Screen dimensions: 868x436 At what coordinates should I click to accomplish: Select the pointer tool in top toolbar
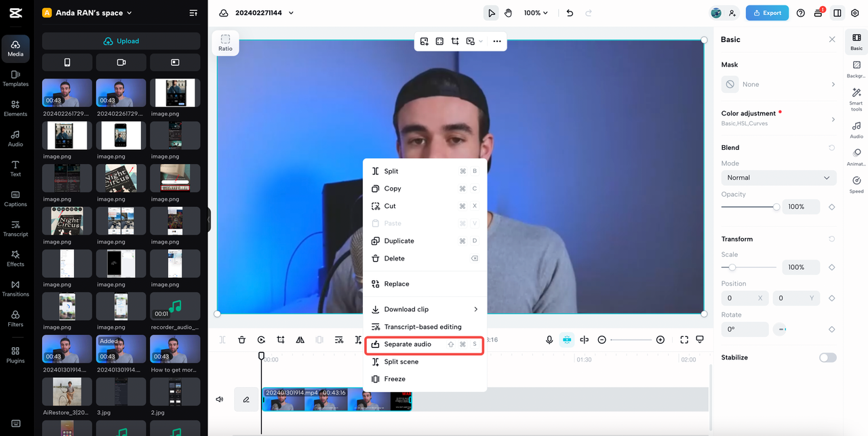[491, 13]
